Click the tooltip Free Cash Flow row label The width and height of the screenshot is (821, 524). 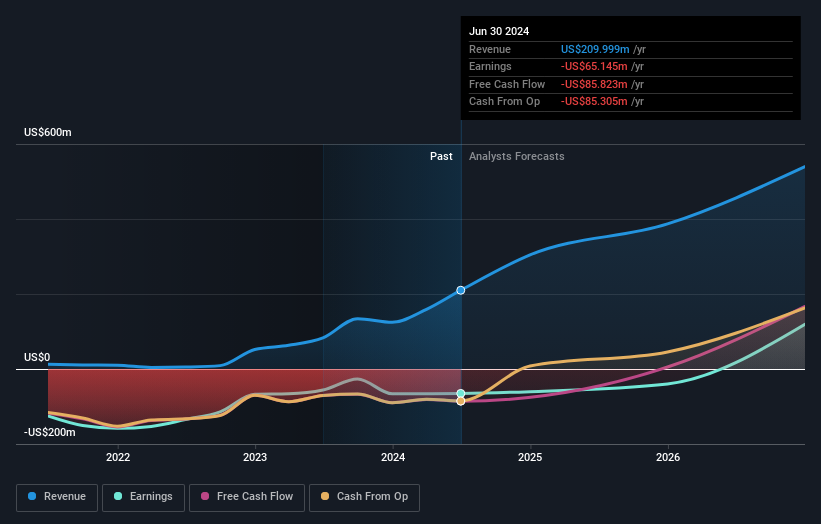tap(507, 84)
